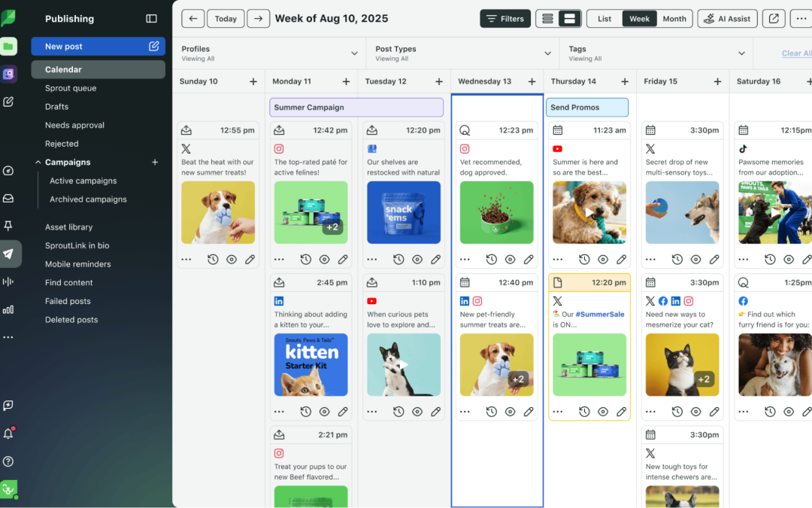Screen dimensions: 812x508
Task: Select the paper plane publishing icon
Action: pos(9,254)
